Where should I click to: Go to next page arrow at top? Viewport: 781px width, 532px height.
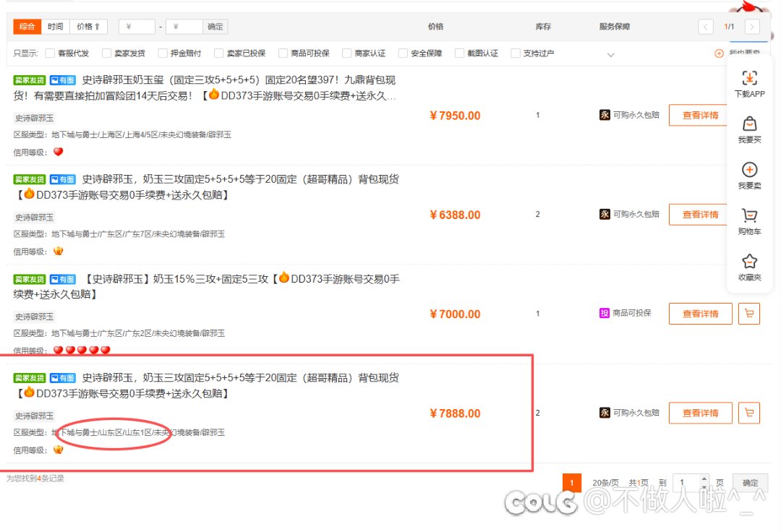(752, 27)
